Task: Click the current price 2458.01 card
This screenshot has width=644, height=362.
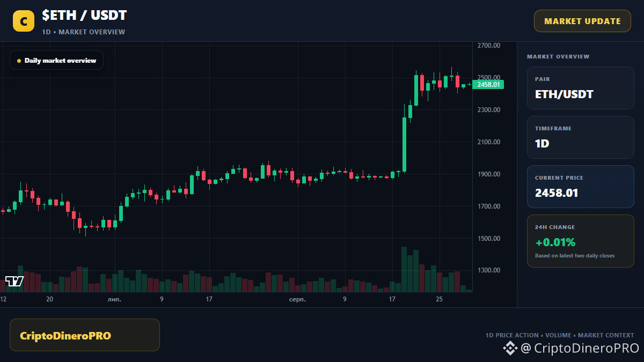Action: pyautogui.click(x=581, y=187)
